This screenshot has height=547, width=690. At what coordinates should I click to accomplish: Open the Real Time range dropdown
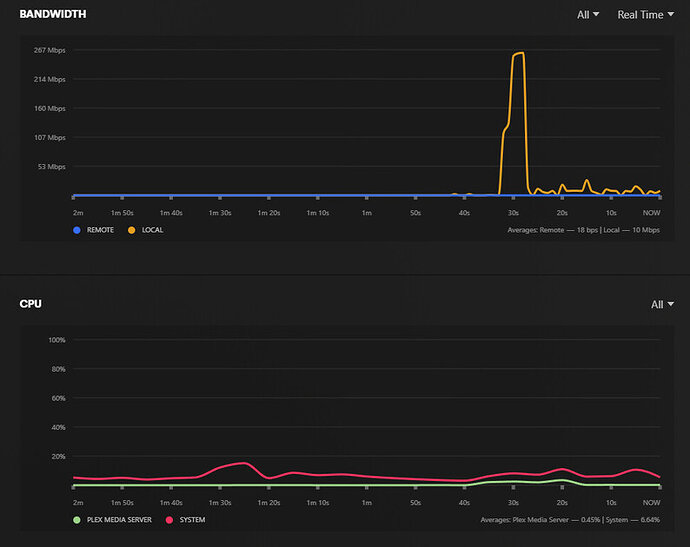click(646, 15)
